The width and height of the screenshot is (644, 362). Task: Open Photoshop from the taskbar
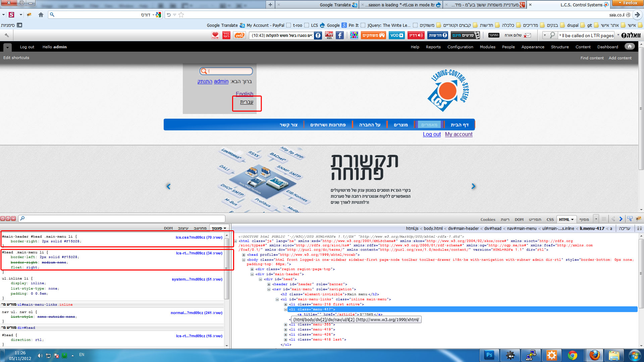point(489,355)
